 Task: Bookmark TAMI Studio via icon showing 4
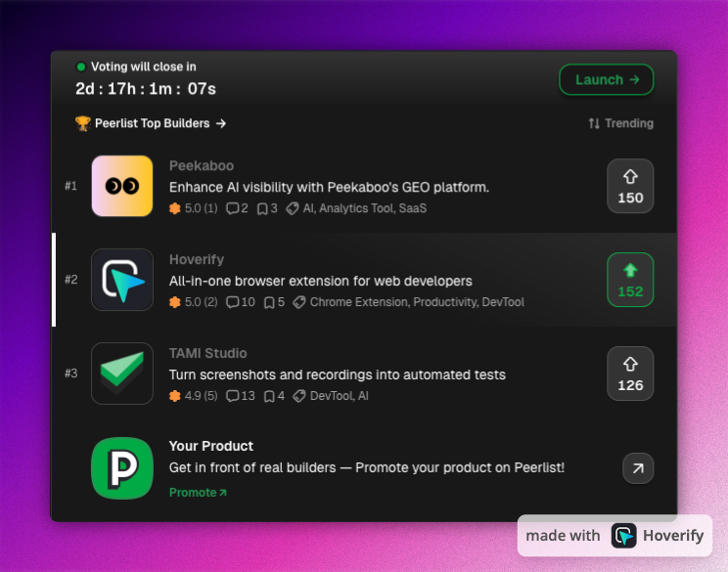269,396
